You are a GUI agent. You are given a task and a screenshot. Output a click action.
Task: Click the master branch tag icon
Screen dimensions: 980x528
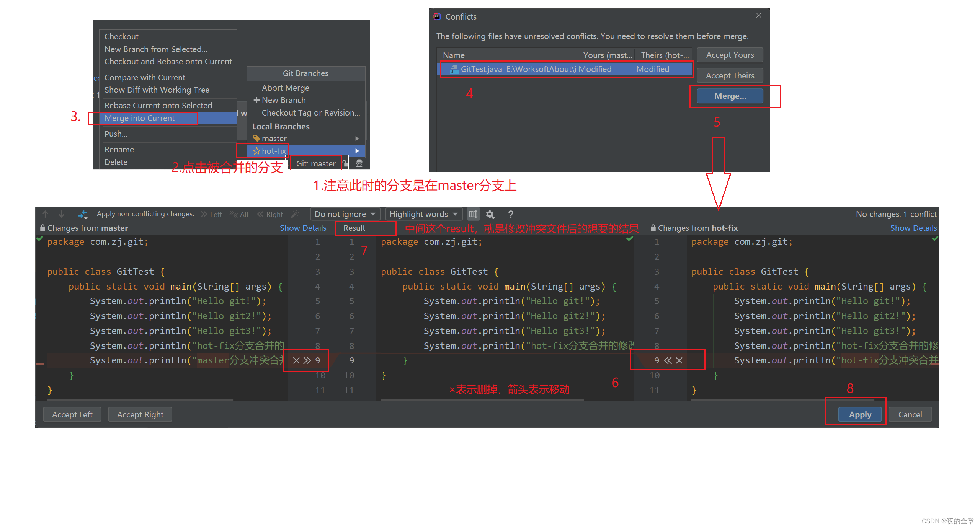(256, 138)
